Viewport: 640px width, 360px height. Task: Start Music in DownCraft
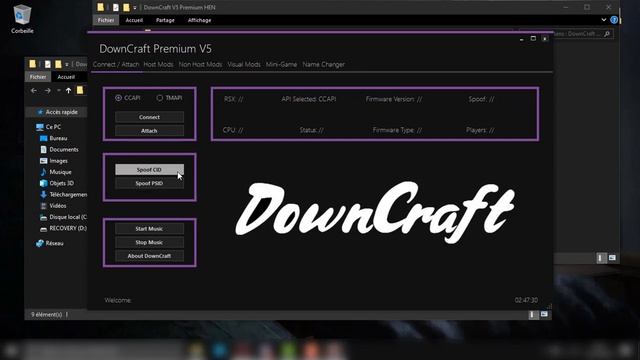(x=149, y=229)
